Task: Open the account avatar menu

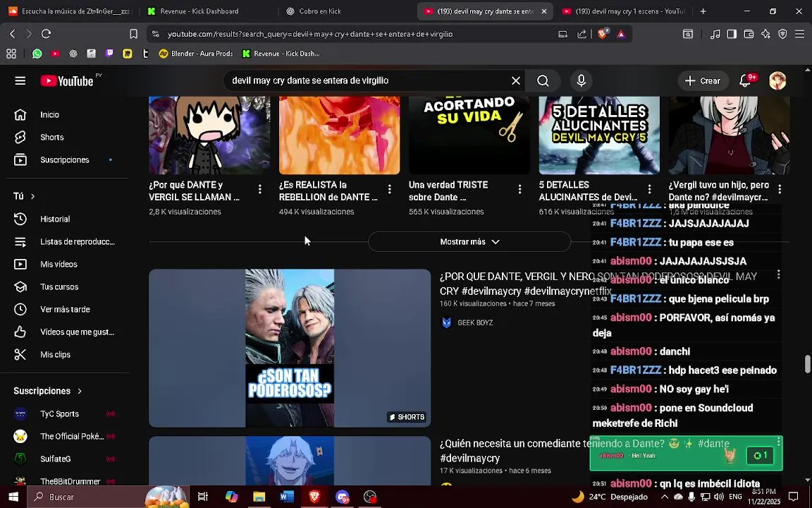Action: (777, 81)
